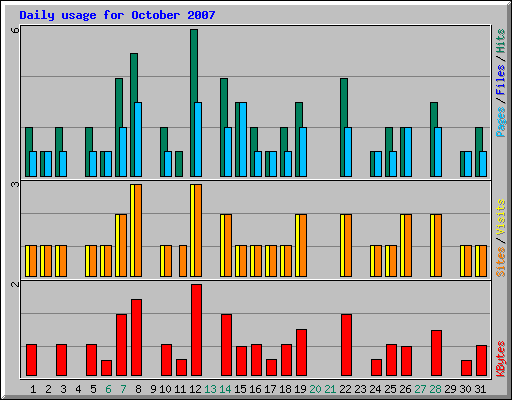The width and height of the screenshot is (512, 400).
Task: Click the yellow Visits bar for day 19
Action: 297,246
